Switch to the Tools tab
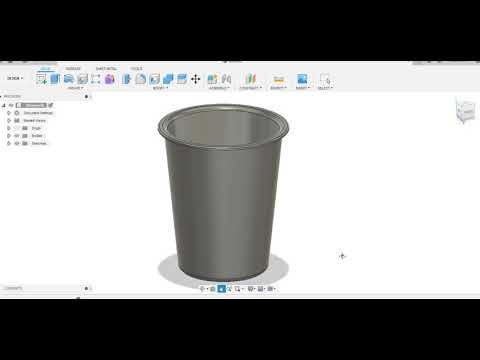The height and width of the screenshot is (360, 480). pyautogui.click(x=136, y=69)
